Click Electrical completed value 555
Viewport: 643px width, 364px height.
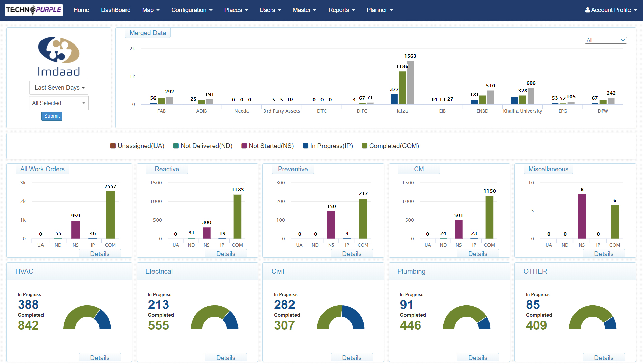tap(159, 325)
